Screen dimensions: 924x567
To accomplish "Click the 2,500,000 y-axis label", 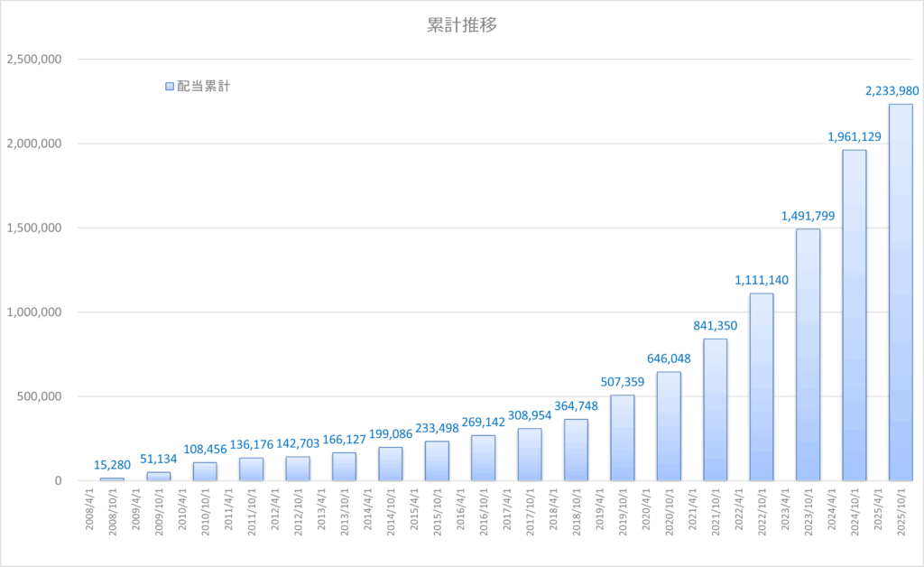I will point(33,60).
